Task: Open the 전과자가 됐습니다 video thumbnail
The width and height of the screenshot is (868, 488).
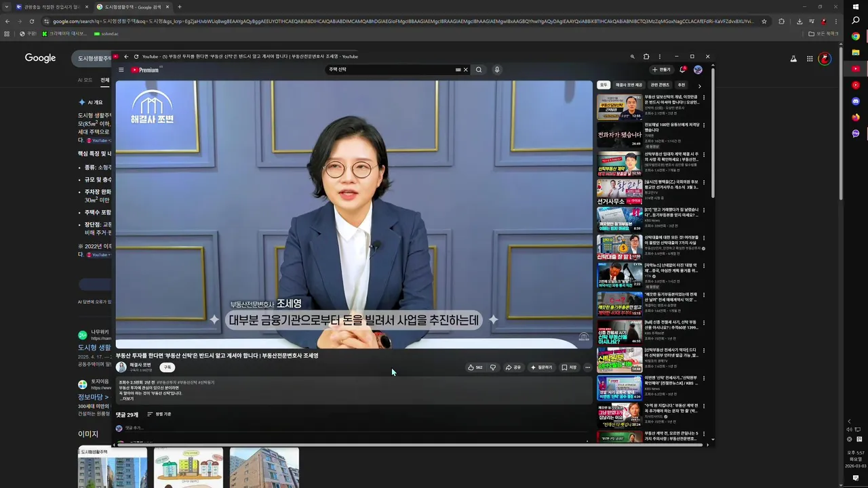Action: point(619,135)
